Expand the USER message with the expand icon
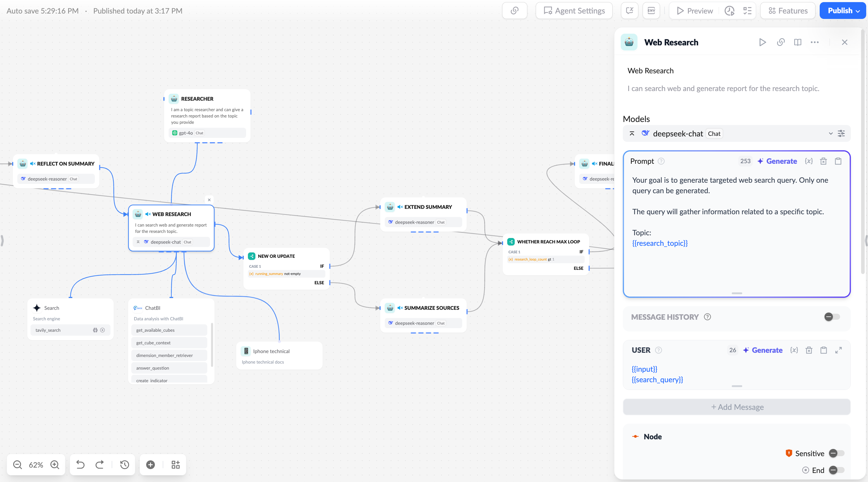Image resolution: width=868 pixels, height=482 pixels. coord(839,350)
